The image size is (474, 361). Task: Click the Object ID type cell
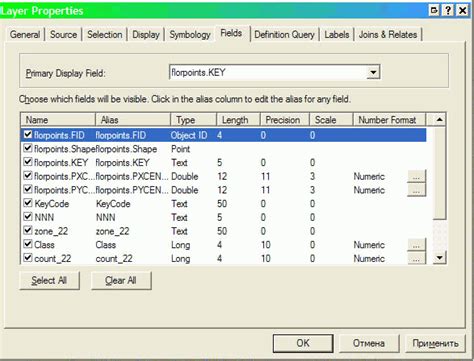pyautogui.click(x=189, y=135)
